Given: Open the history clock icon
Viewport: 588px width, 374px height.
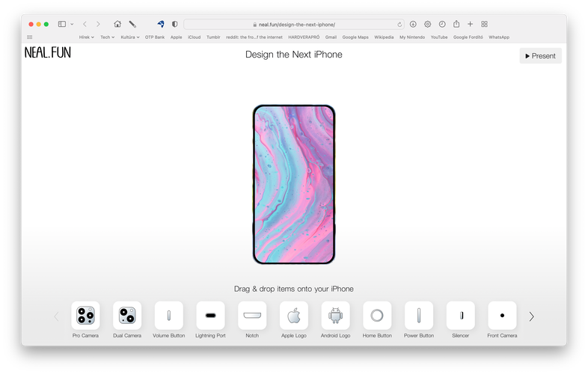Looking at the screenshot, I should tap(442, 24).
